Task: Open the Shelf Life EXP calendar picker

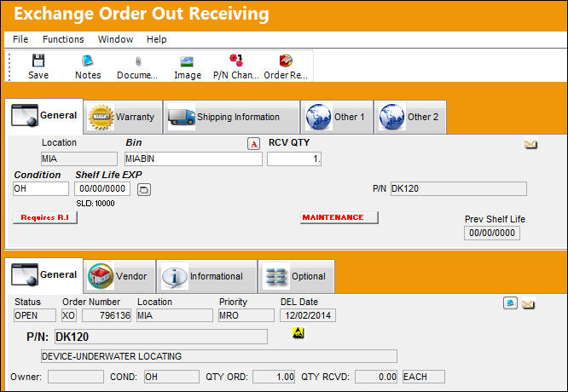Action: tap(144, 189)
